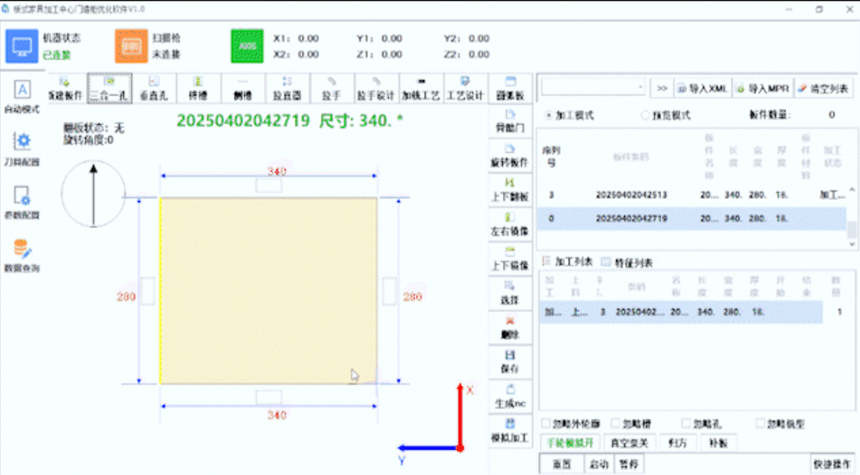Generate NC file with 生成nc
This screenshot has height=475, width=860.
tap(509, 395)
